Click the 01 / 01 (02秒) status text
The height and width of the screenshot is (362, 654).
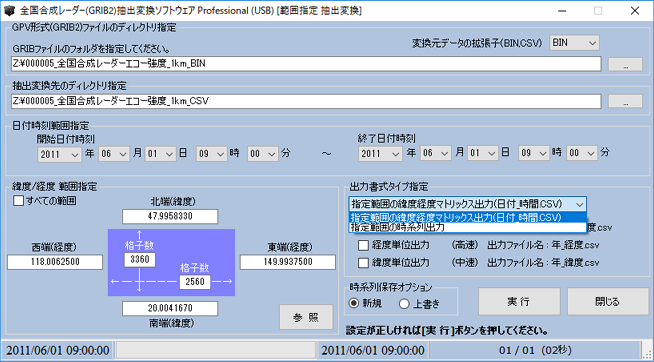click(x=535, y=349)
